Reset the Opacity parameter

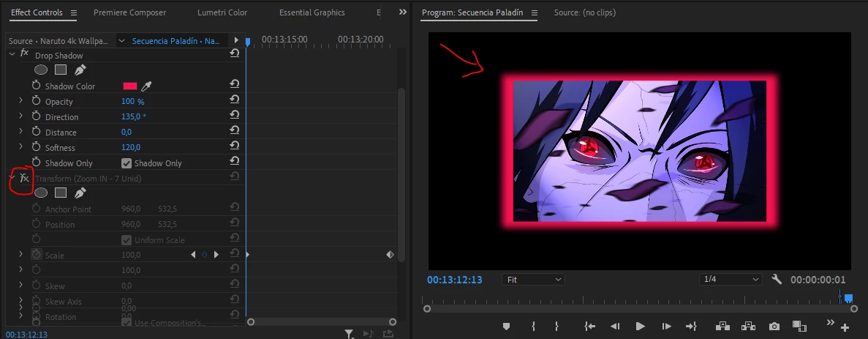click(x=235, y=99)
